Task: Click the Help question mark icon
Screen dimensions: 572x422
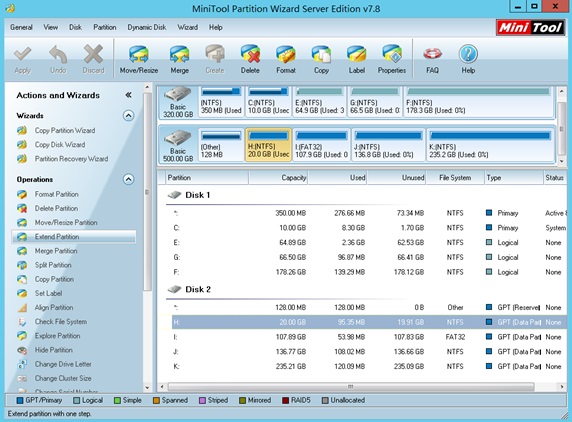Action: 468,60
